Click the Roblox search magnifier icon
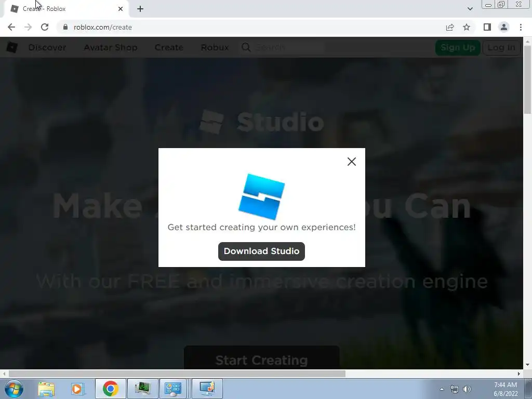 pyautogui.click(x=246, y=47)
